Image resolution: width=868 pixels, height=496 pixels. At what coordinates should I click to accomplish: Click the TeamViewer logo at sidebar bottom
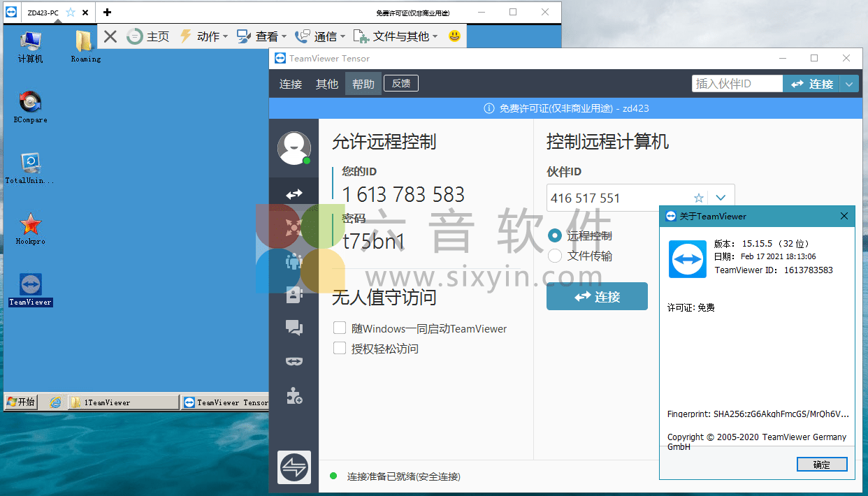point(294,467)
